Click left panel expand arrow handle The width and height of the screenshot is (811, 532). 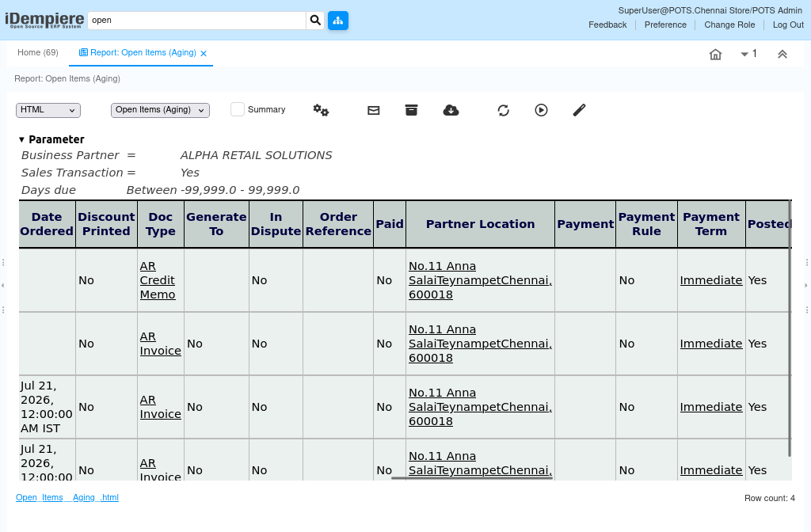(3, 285)
